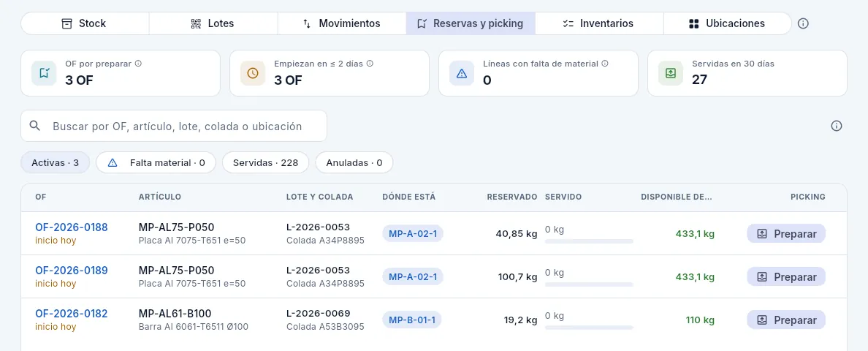The width and height of the screenshot is (868, 351).
Task: Click the Líneas con falta de material card
Action: (538, 73)
